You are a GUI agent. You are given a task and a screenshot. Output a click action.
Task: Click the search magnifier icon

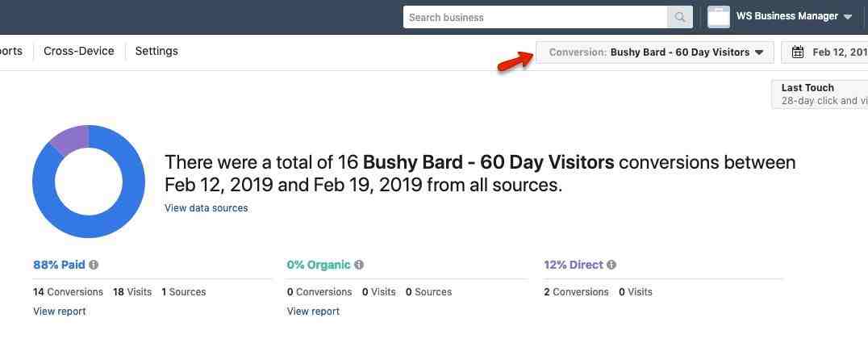(x=680, y=17)
